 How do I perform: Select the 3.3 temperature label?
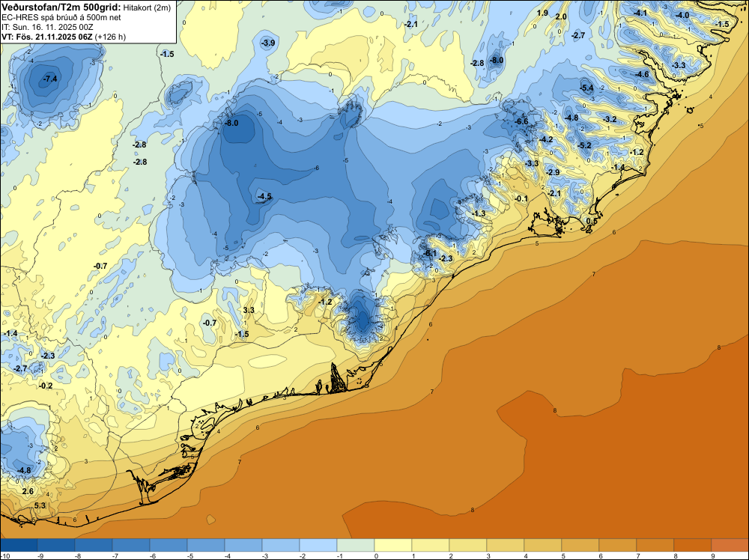click(x=249, y=310)
